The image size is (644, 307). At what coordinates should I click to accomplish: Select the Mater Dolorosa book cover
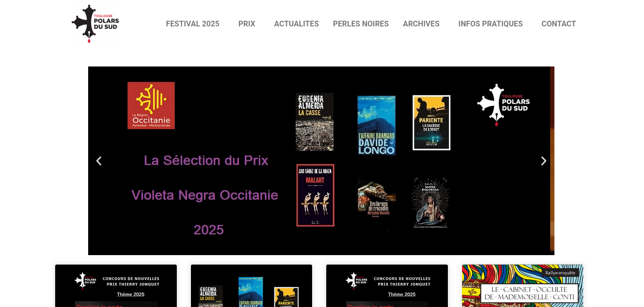click(430, 203)
